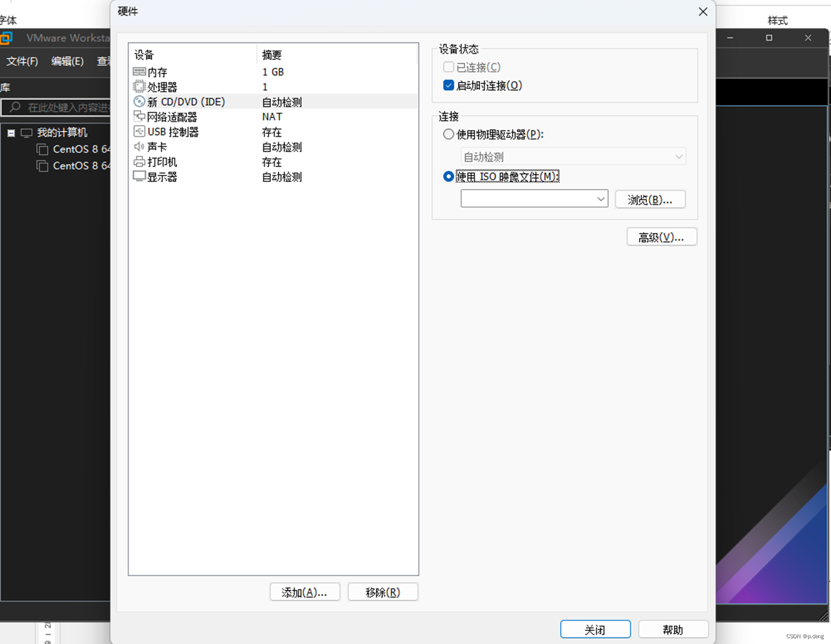Click the My Computer monitor icon
The image size is (831, 644).
click(x=26, y=133)
